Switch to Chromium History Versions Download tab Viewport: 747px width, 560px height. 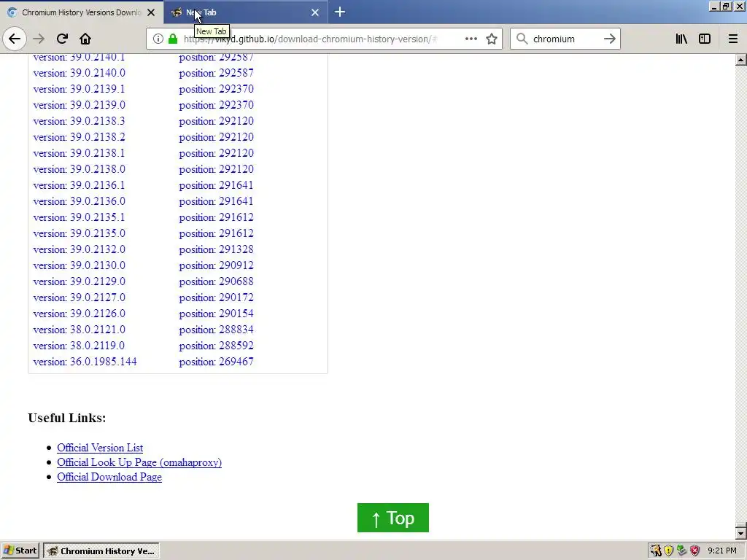click(x=82, y=12)
